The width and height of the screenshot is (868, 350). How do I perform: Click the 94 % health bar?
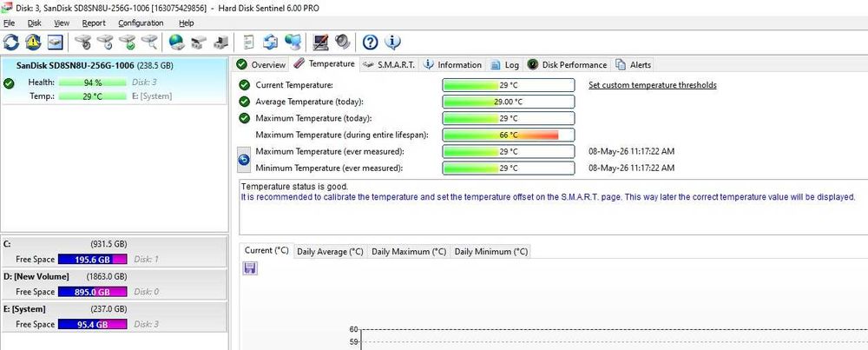(93, 83)
